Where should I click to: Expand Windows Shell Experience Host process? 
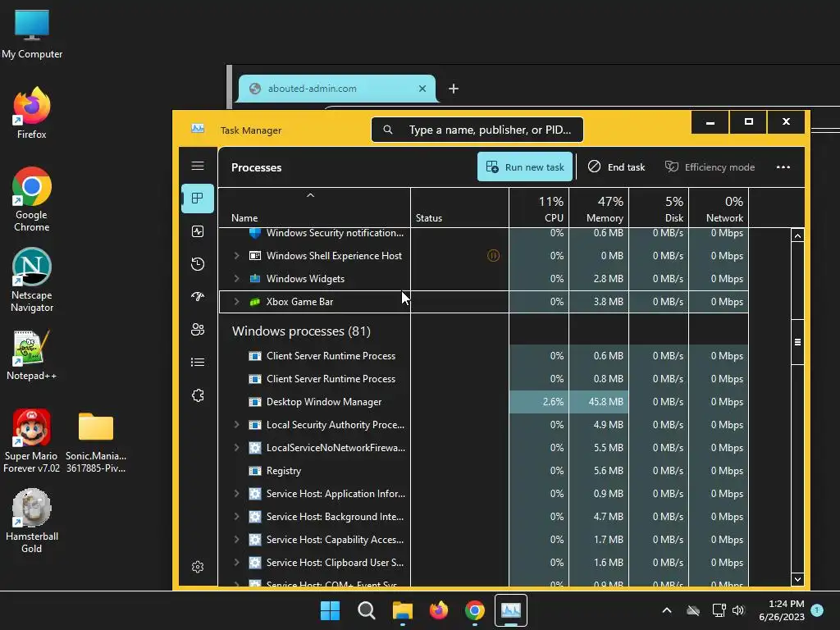pyautogui.click(x=236, y=256)
